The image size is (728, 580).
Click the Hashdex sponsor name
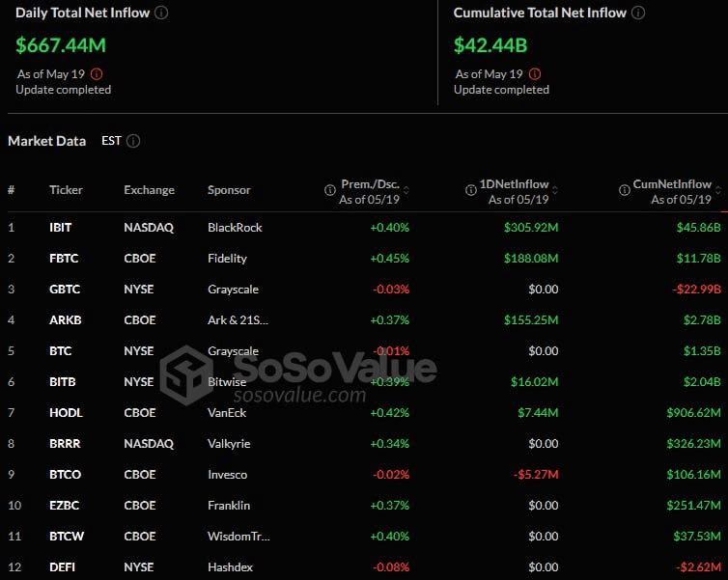231,567
